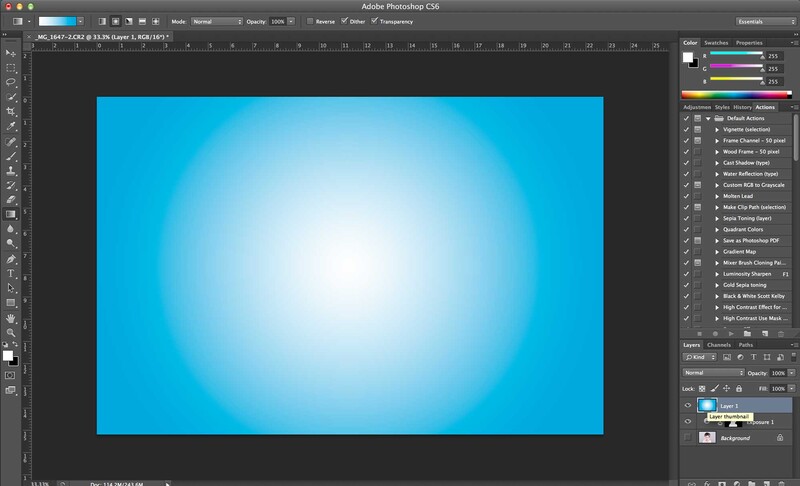Uncheck the Transparency option

click(x=374, y=21)
